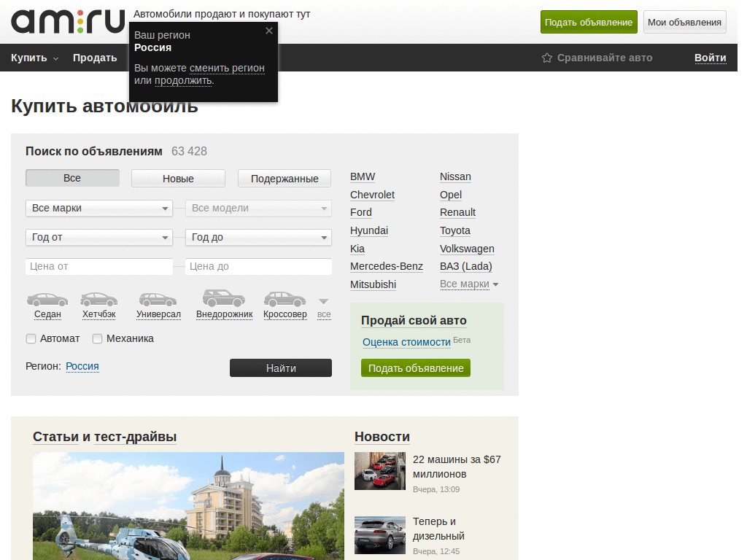This screenshot has height=560, width=747.
Task: Select the Kia brand link
Action: click(x=357, y=249)
